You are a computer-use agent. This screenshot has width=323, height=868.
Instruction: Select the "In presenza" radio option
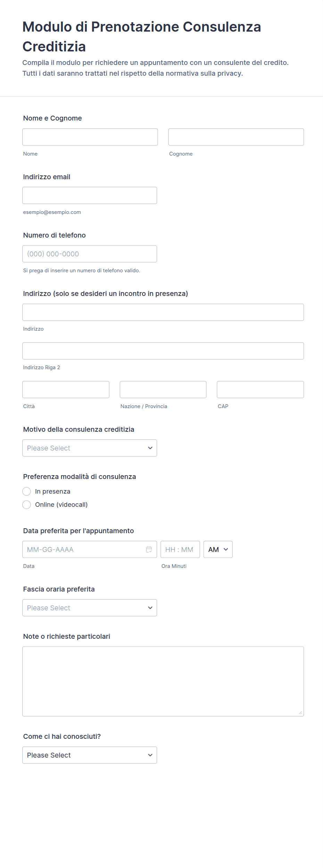point(27,491)
